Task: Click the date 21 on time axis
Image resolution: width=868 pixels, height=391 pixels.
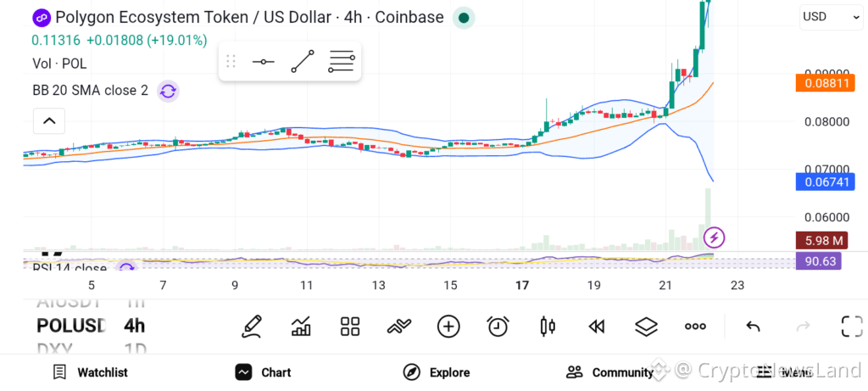Action: click(665, 286)
